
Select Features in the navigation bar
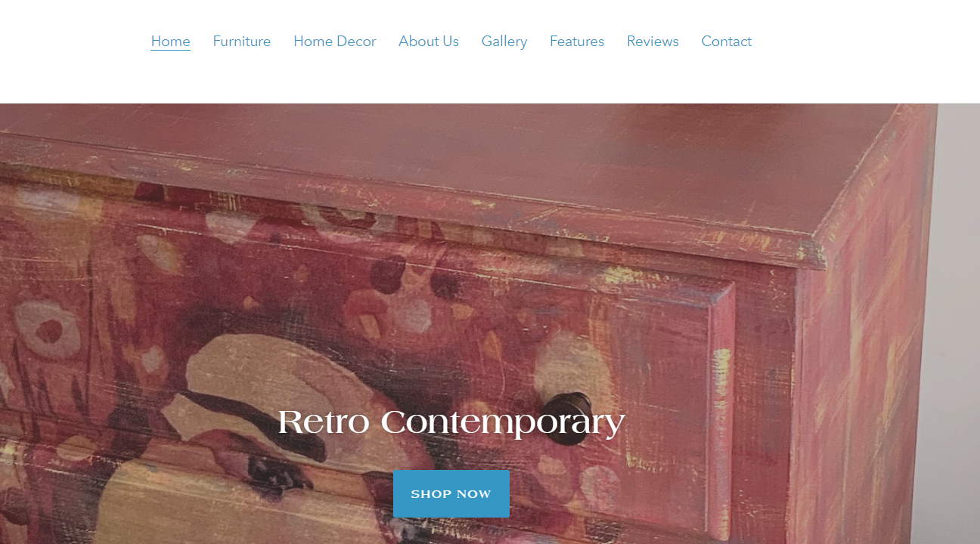coord(577,42)
